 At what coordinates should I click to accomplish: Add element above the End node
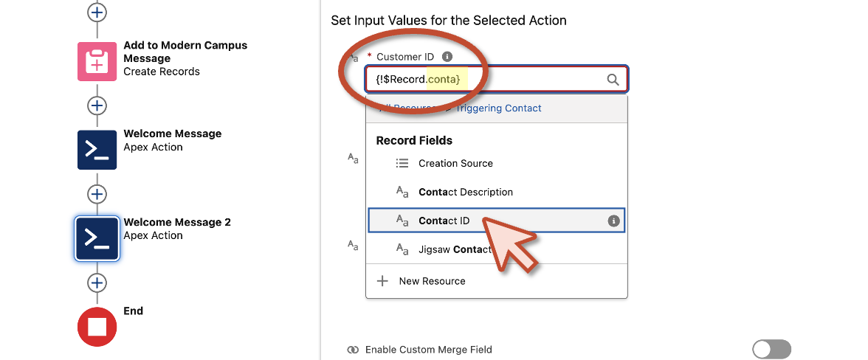[97, 283]
